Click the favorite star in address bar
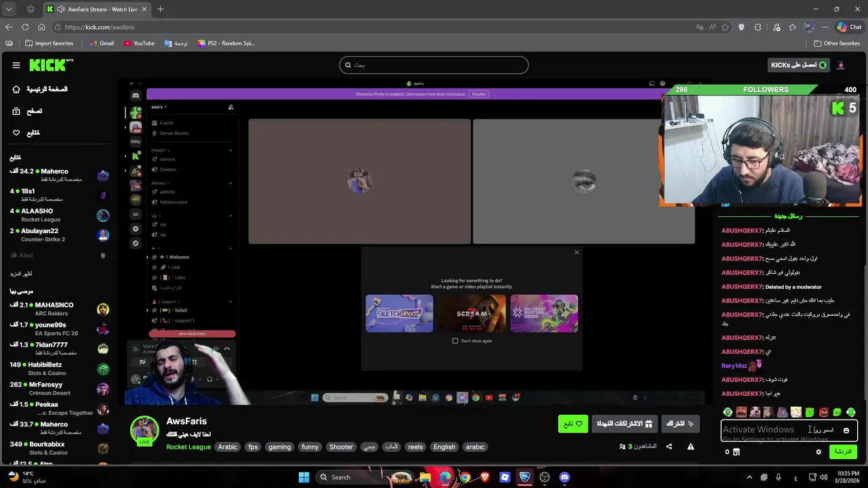The image size is (868, 488). 726,27
